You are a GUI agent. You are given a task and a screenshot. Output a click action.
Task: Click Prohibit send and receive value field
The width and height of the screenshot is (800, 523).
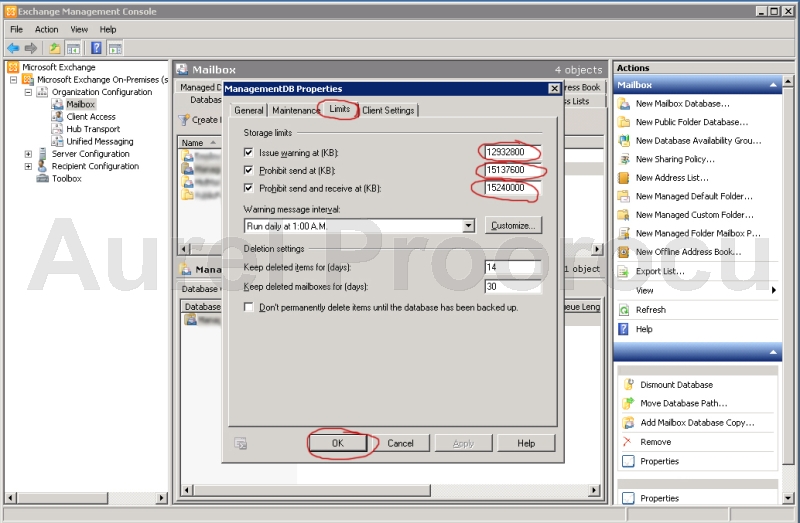pos(513,188)
